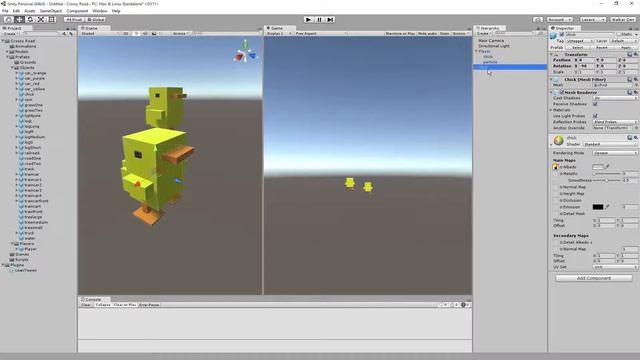Open the Assets menu
The width and height of the screenshot is (640, 360).
pyautogui.click(x=30, y=11)
